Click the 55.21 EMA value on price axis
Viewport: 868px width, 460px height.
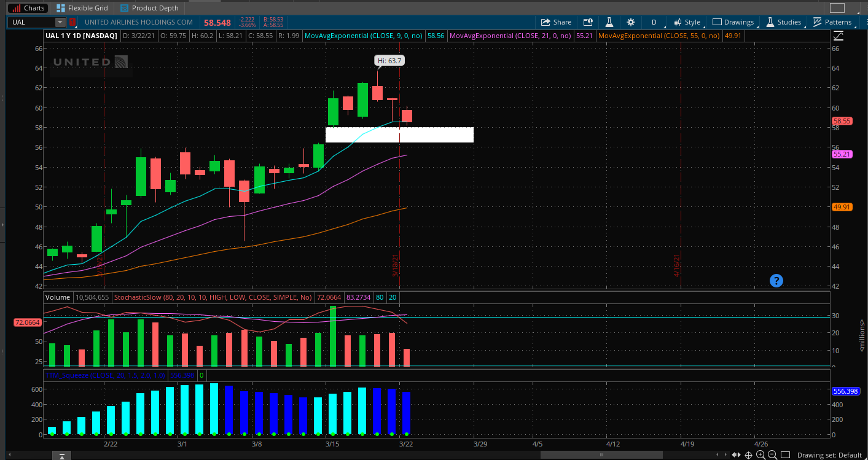(841, 154)
